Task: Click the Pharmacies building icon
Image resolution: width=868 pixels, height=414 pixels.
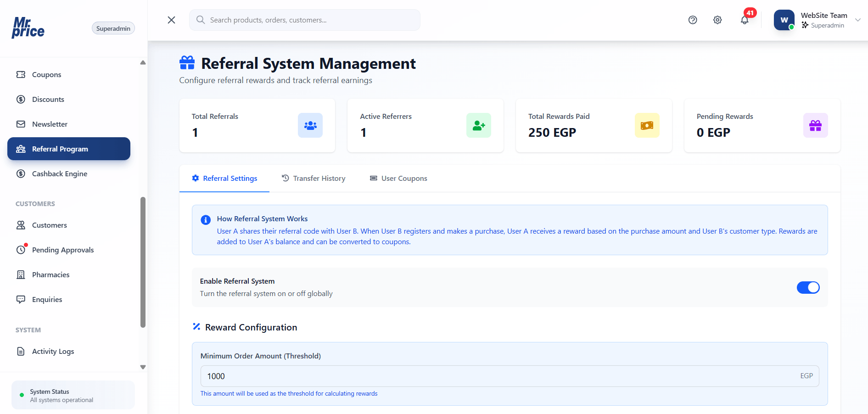Action: pyautogui.click(x=21, y=274)
